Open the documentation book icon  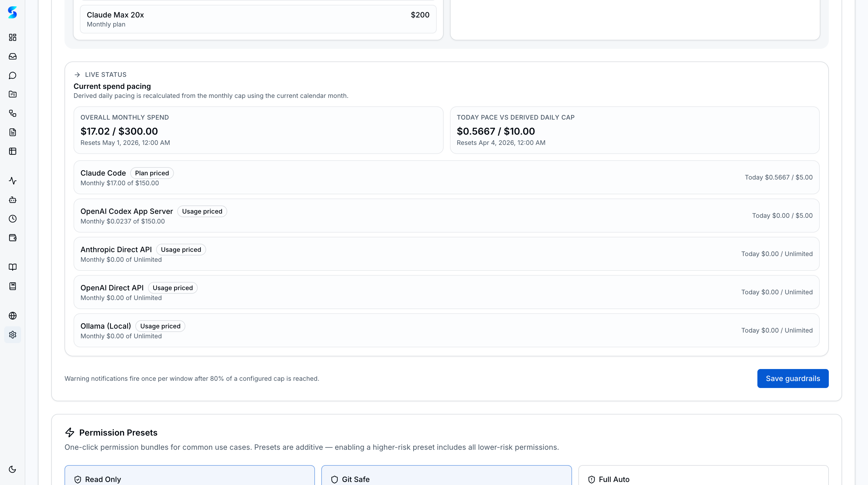click(12, 267)
